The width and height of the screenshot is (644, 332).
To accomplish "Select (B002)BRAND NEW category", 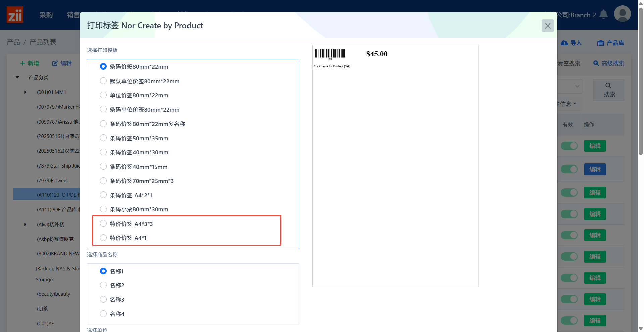I will point(58,254).
